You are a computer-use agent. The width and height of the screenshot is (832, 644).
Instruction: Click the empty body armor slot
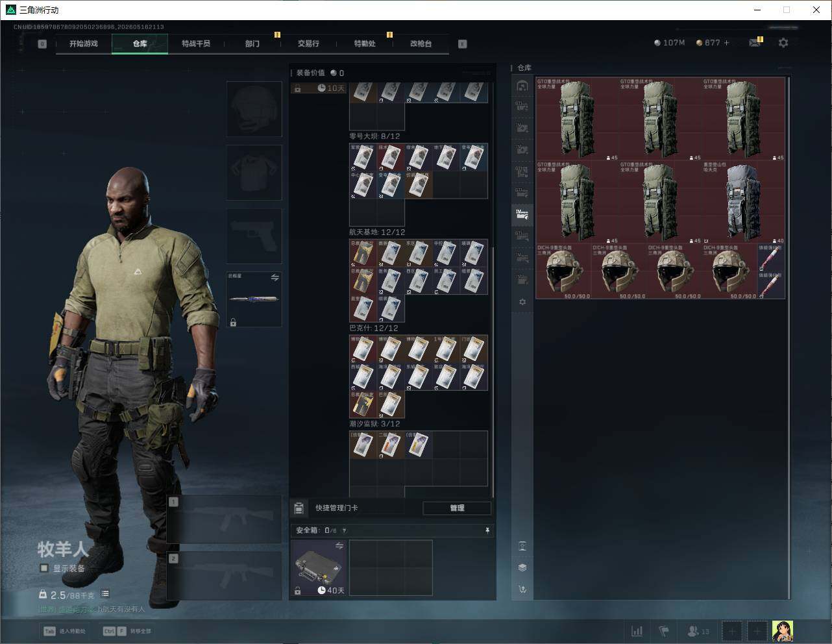click(254, 173)
